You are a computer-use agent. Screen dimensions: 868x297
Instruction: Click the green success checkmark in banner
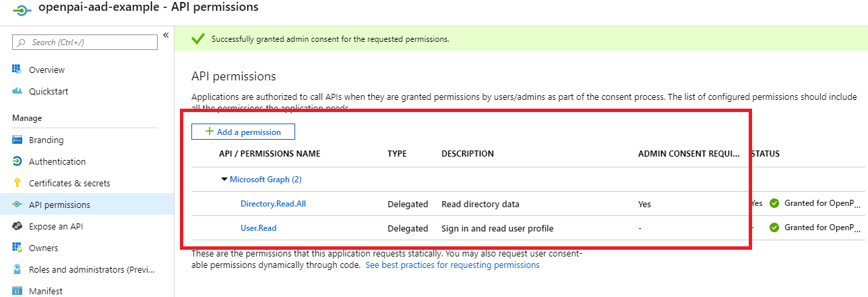point(198,39)
